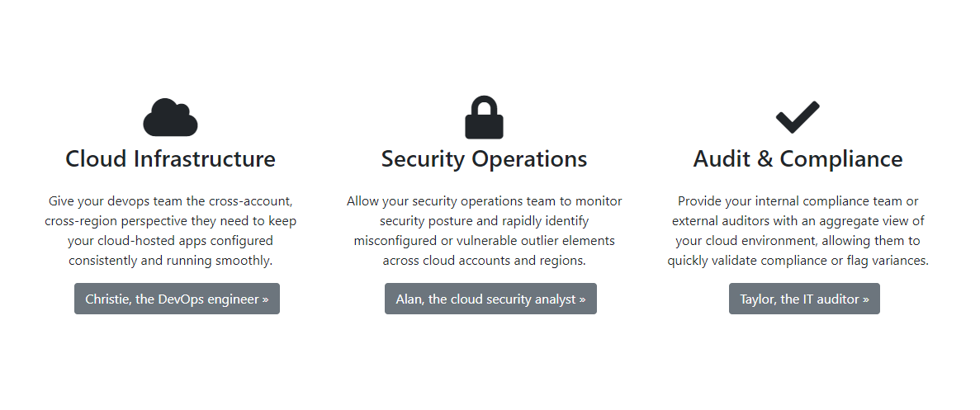Click the Security Operations heading

pyautogui.click(x=485, y=158)
